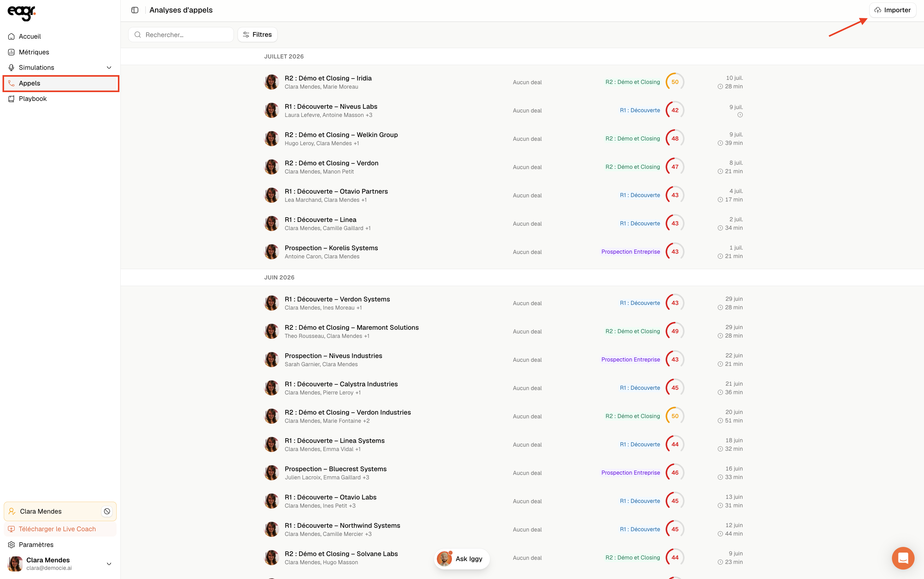The image size is (924, 579).
Task: Click the Clara Mendes impersonation banner
Action: tap(60, 511)
